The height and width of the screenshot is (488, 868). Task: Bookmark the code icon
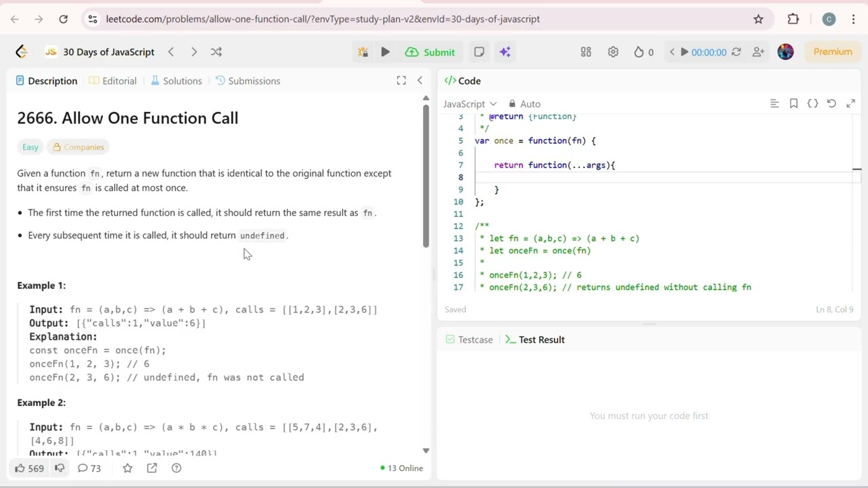tap(793, 104)
